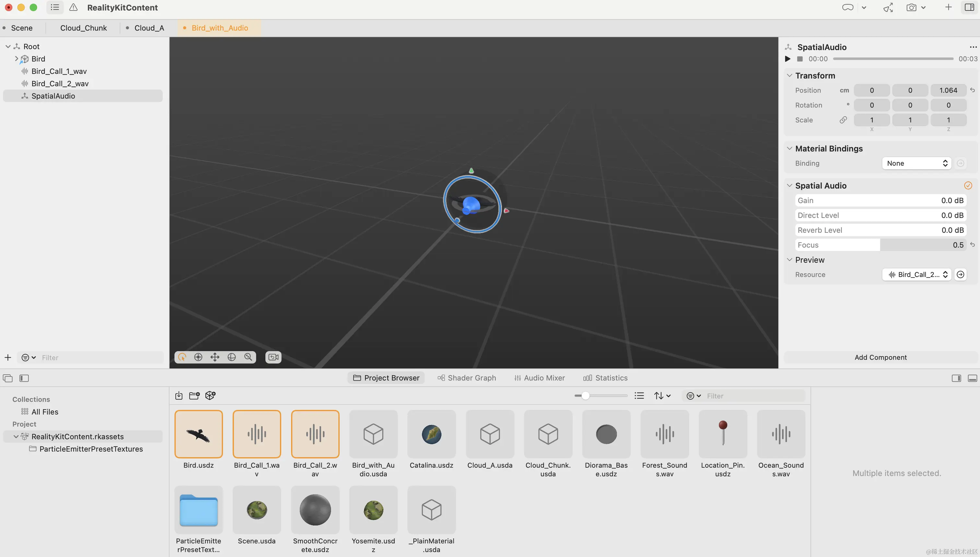Viewport: 980px width, 557px height.
Task: Open the device dropdown chevron beside headset
Action: [x=864, y=8]
